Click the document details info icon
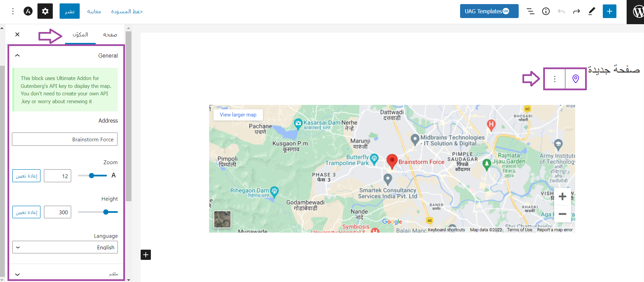This screenshot has height=282, width=644. [546, 11]
